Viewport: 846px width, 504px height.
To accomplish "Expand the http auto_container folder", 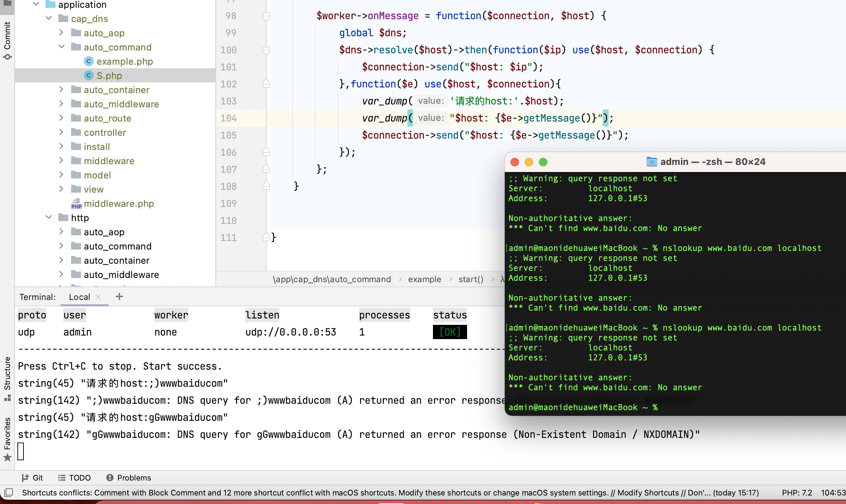I will pos(61,260).
